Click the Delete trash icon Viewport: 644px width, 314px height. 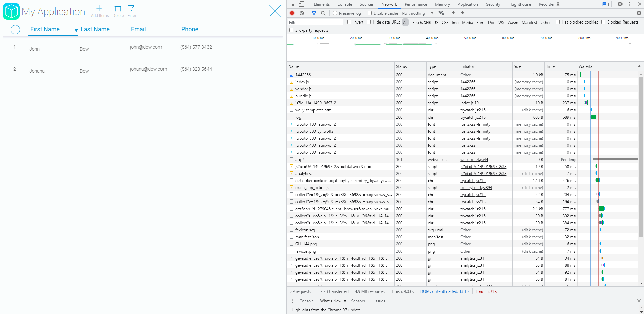tap(118, 9)
